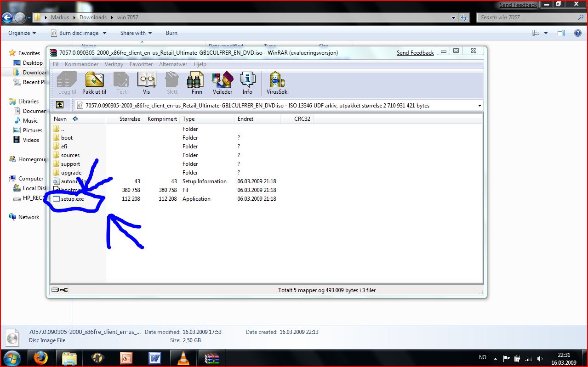
Task: Click the Legg til toolbar icon in WinRAR
Action: pyautogui.click(x=67, y=83)
